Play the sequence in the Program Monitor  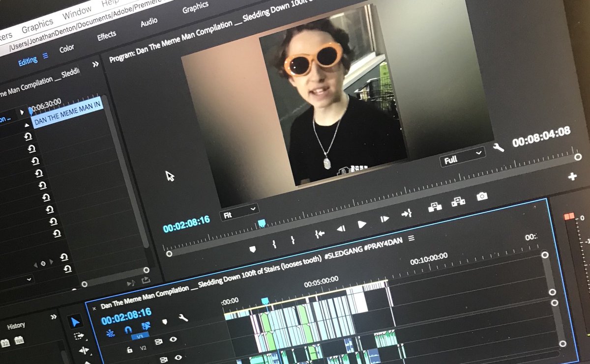(x=362, y=224)
